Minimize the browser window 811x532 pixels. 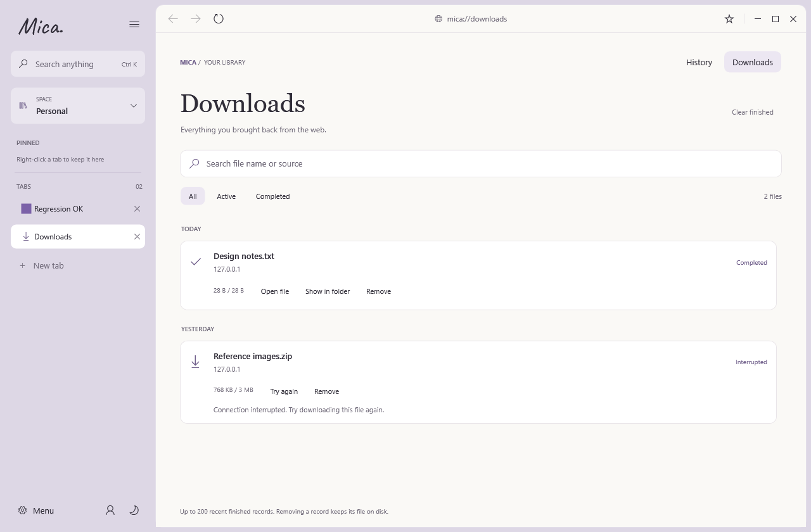[758, 19]
